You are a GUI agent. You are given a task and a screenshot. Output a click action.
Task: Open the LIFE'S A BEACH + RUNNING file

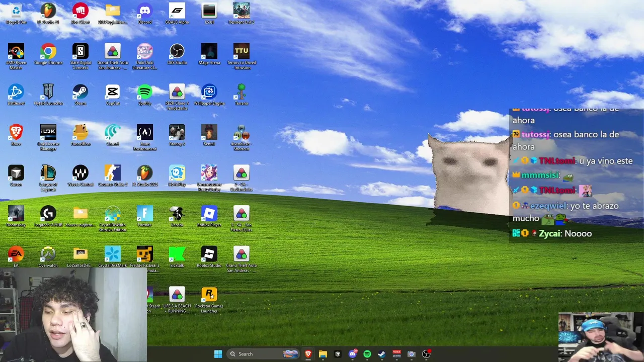pyautogui.click(x=177, y=300)
